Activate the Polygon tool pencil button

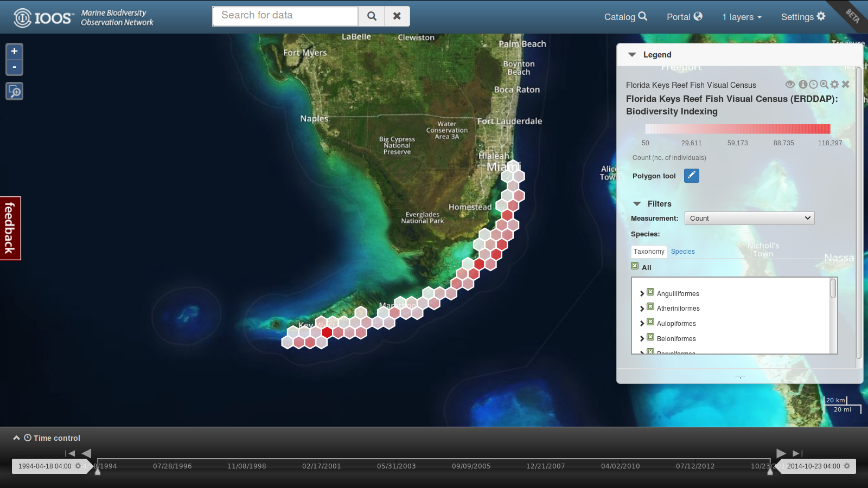691,176
